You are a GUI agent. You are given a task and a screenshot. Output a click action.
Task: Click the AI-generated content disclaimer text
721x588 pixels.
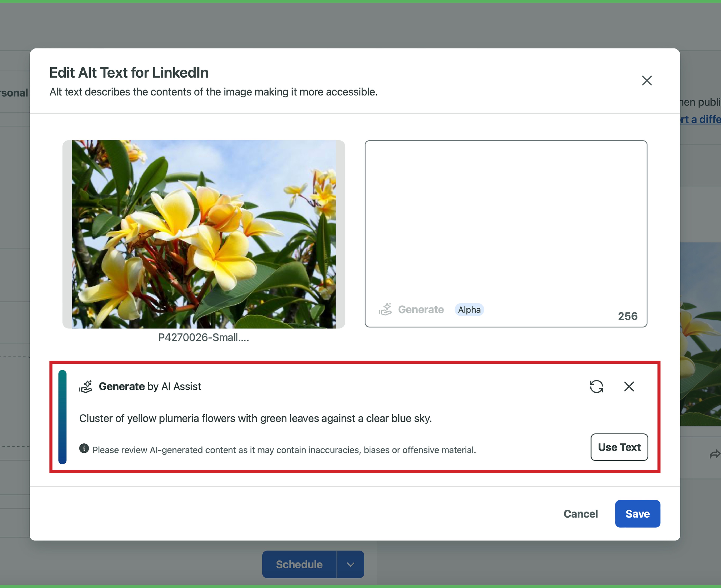coord(284,450)
